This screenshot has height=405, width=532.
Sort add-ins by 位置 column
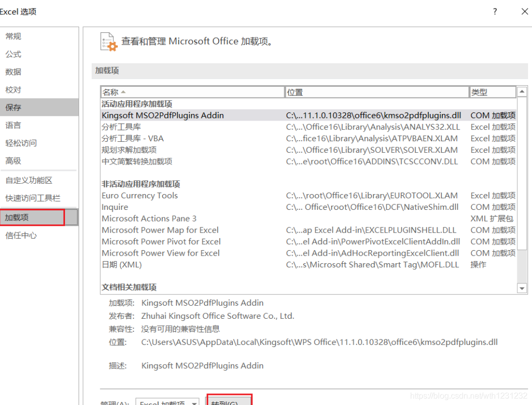pos(377,92)
